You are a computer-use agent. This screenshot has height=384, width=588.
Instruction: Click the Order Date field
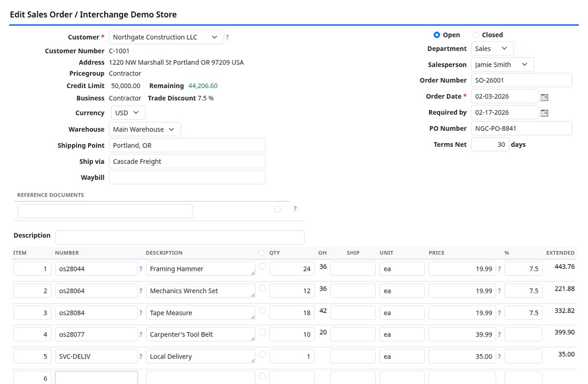click(x=505, y=96)
